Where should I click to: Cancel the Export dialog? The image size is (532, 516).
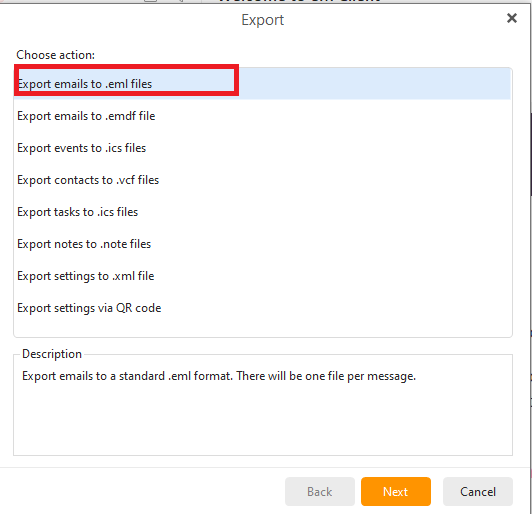point(478,492)
